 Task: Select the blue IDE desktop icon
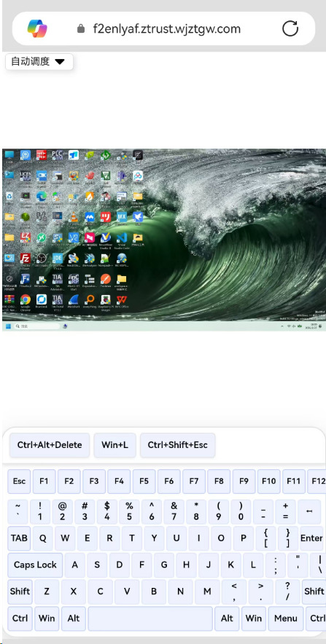click(x=58, y=260)
